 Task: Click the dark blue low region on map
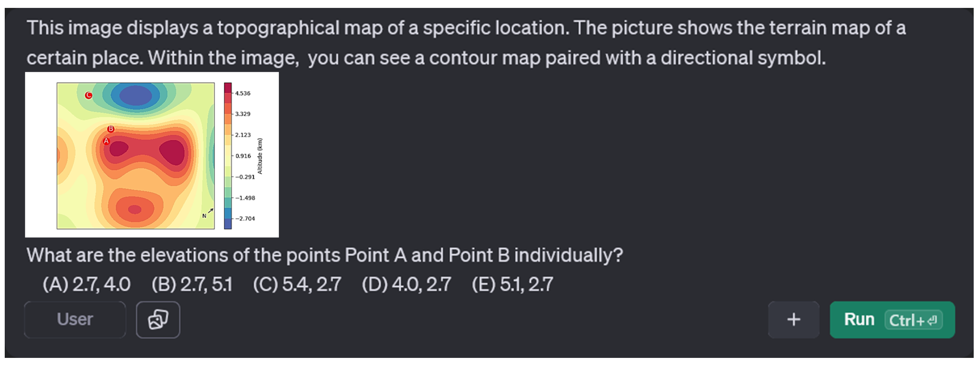136,96
